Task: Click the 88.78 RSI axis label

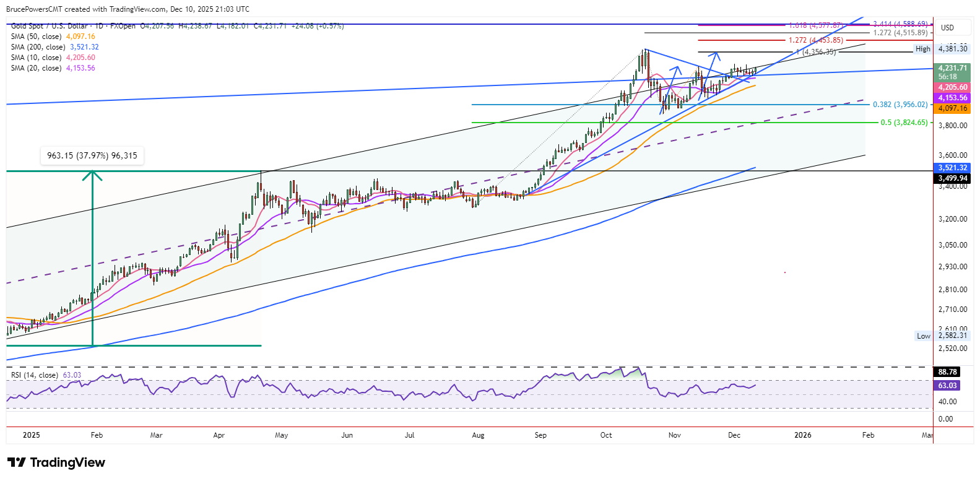Action: [x=947, y=372]
